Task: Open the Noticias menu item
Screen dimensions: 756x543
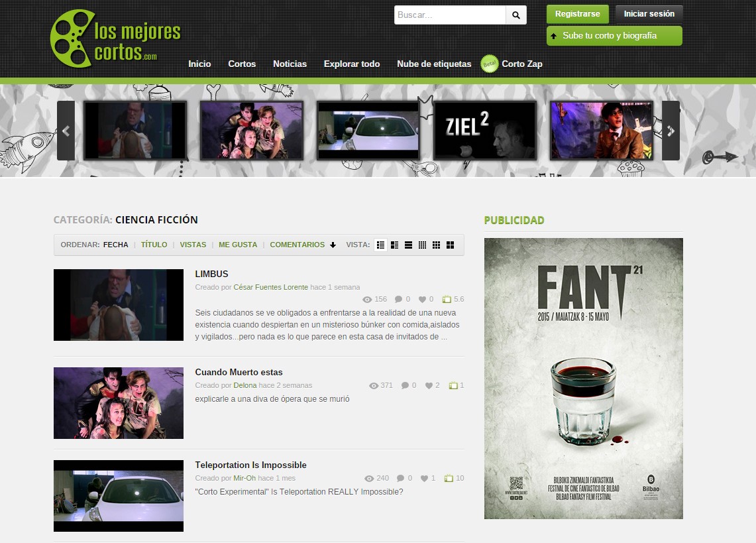Action: pyautogui.click(x=290, y=64)
